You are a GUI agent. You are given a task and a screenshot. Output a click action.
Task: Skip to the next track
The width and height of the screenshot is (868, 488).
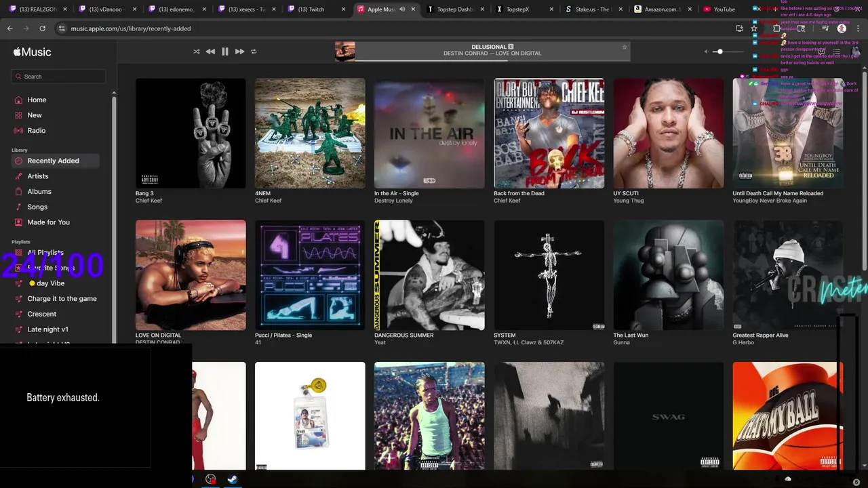[239, 52]
